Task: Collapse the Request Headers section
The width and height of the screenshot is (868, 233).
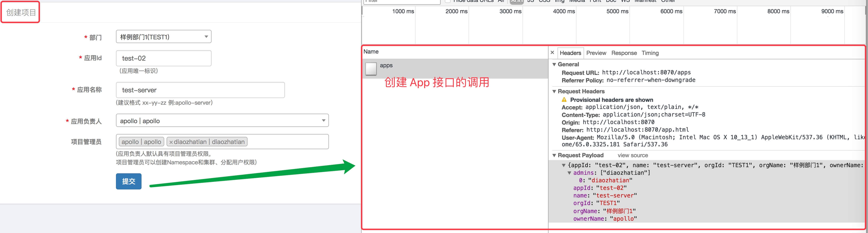Action: [554, 91]
